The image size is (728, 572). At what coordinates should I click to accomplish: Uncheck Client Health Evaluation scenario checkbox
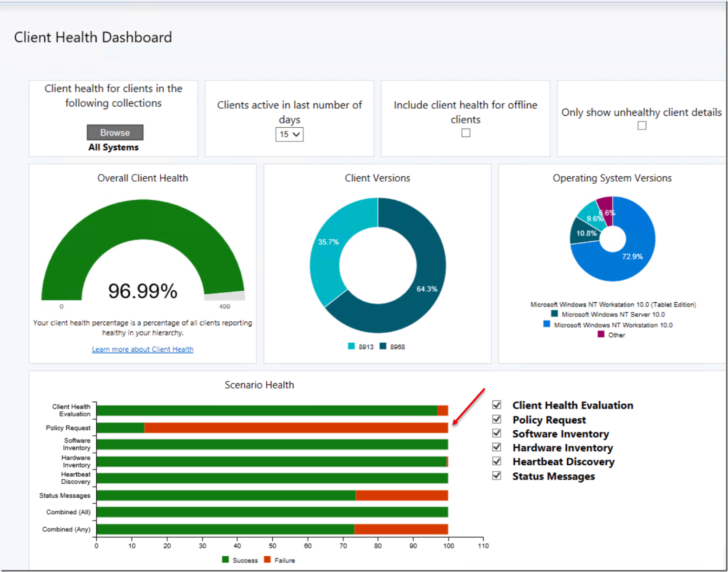pyautogui.click(x=497, y=405)
